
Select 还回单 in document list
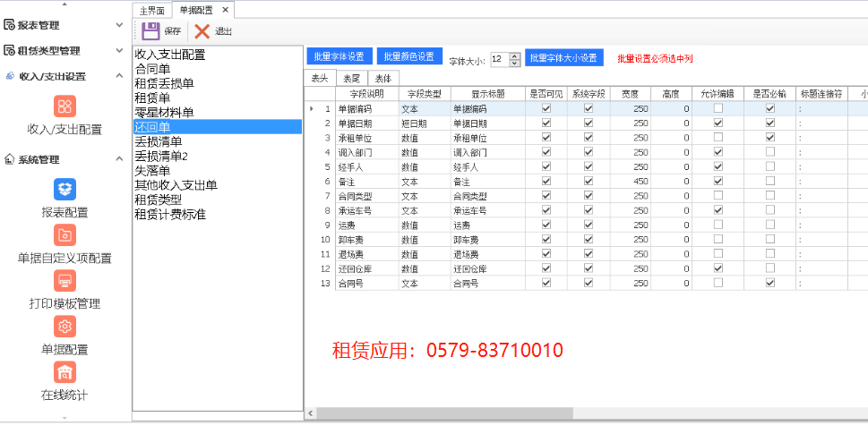tap(218, 127)
